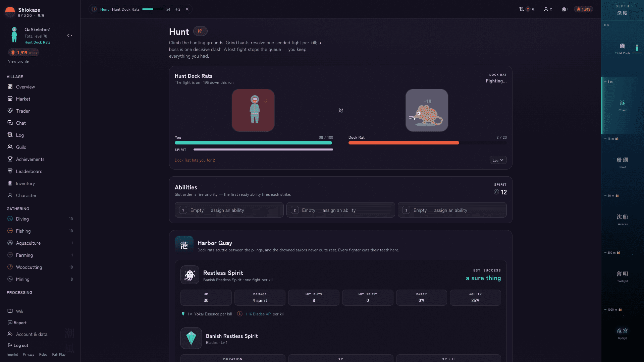This screenshot has width=644, height=362.
Task: Click the backpack inventory icon in top bar
Action: (x=564, y=9)
